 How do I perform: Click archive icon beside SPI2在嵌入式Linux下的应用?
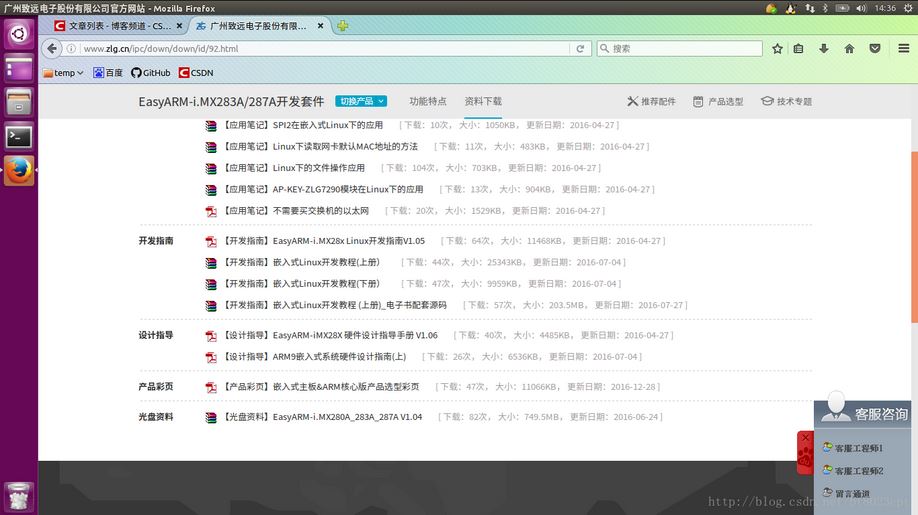tap(211, 126)
